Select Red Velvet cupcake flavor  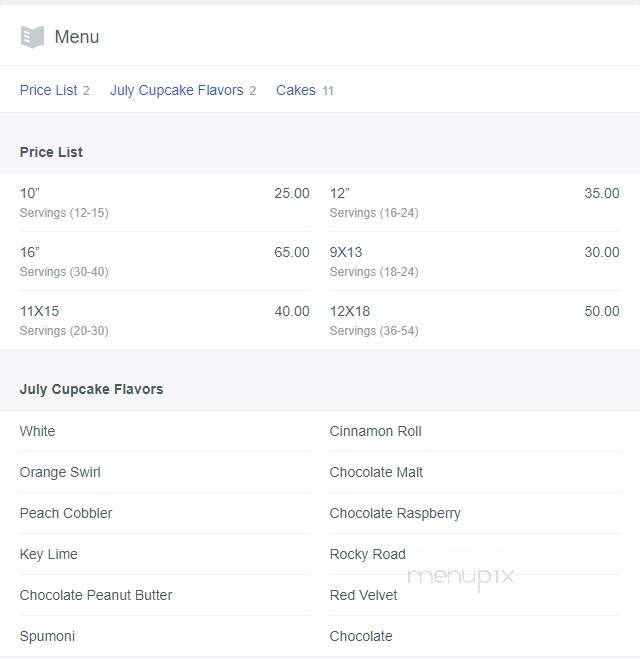point(474,595)
